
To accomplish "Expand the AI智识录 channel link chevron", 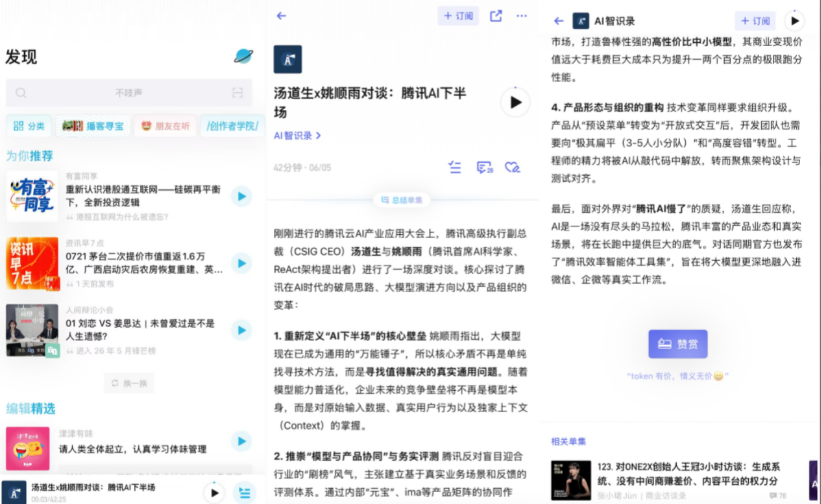I will 318,136.
